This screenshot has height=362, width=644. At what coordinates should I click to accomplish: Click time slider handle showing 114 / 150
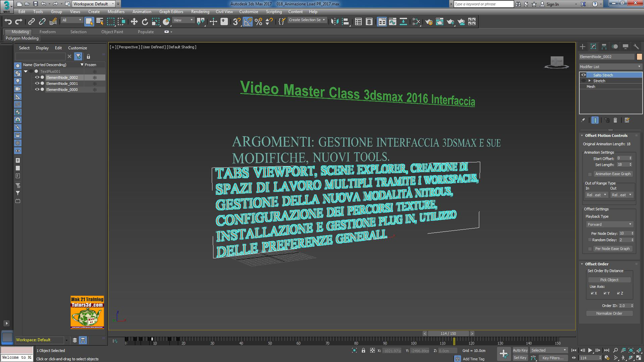(x=448, y=333)
